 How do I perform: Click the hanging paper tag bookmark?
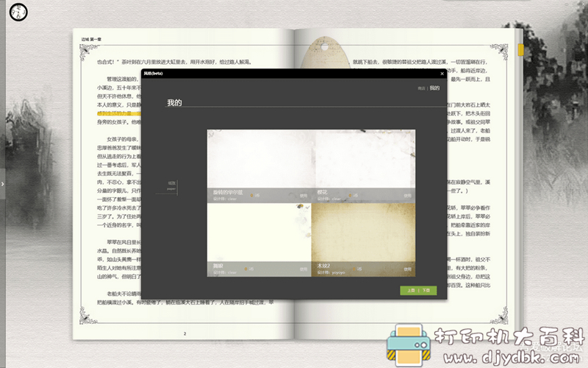coord(324,52)
